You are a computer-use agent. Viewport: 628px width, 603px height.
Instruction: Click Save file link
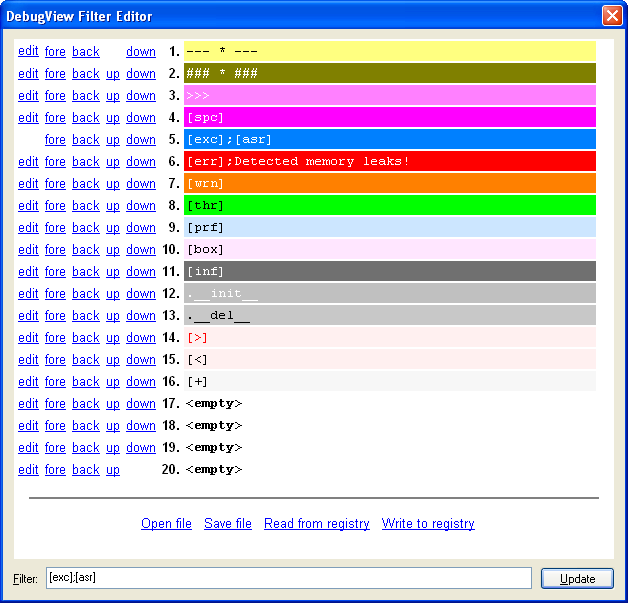click(x=228, y=523)
